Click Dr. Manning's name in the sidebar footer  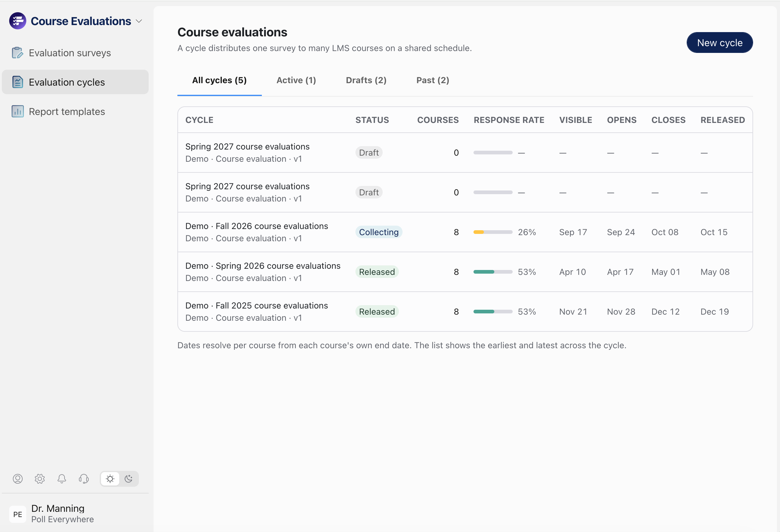[58, 508]
